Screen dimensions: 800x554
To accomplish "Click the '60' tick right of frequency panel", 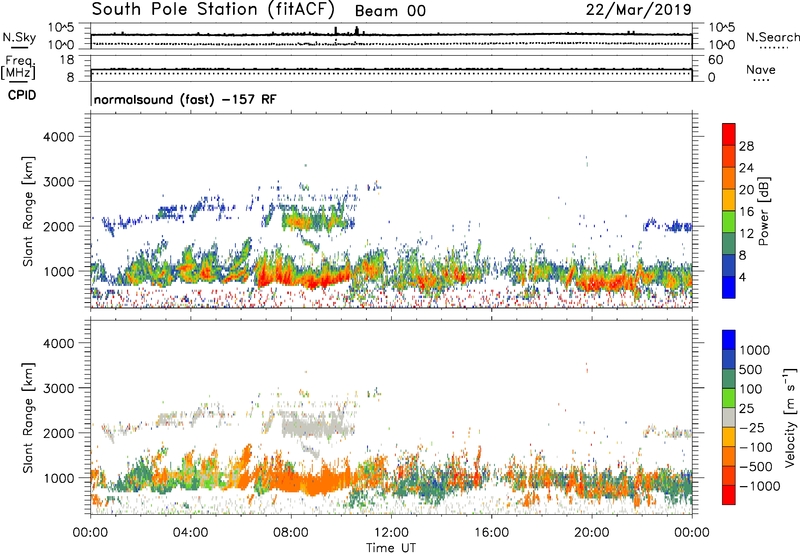I will (715, 60).
